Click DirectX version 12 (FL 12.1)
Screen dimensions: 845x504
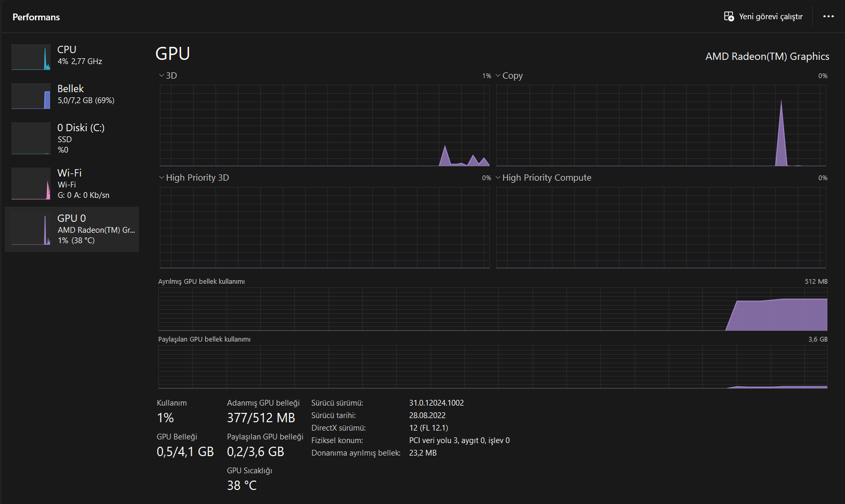click(428, 428)
